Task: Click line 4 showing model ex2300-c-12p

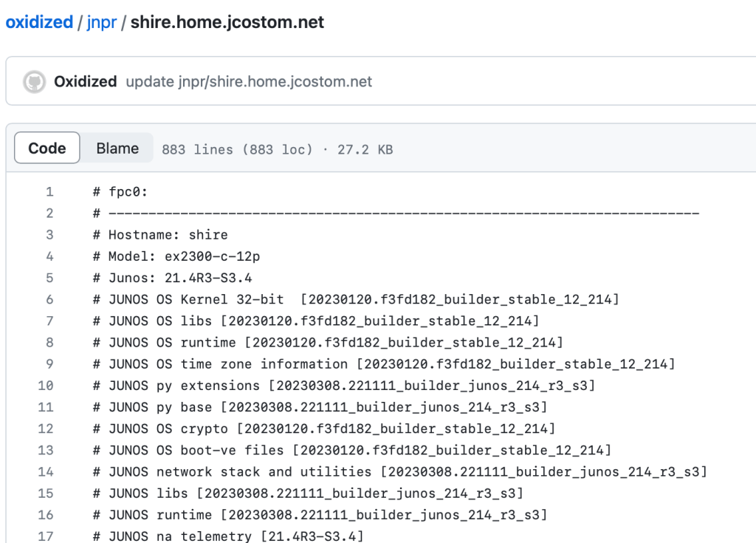Action: pyautogui.click(x=177, y=256)
